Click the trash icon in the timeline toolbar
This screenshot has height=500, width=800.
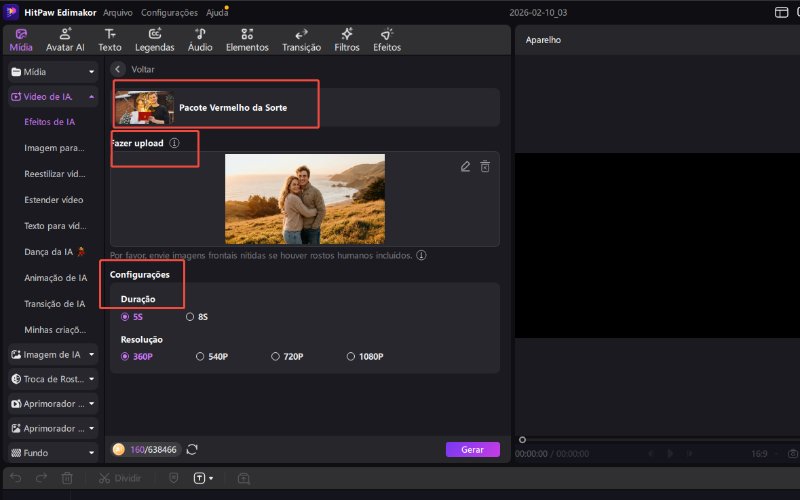[67, 478]
